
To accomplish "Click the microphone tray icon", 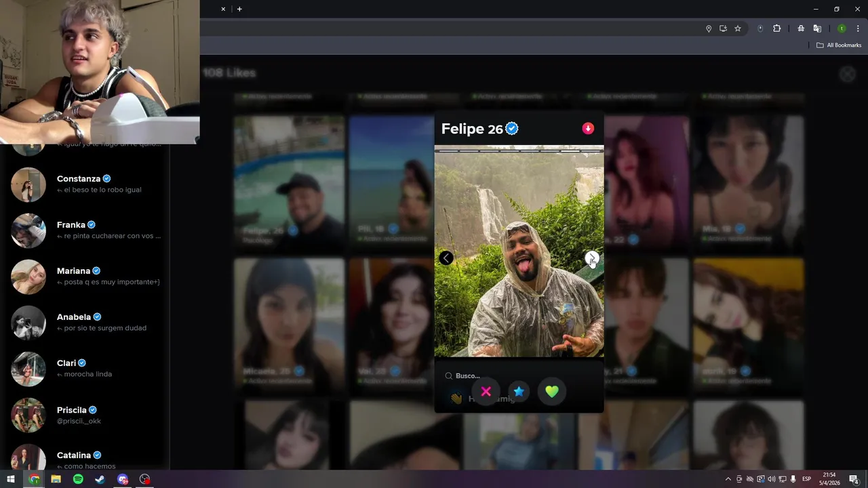I will (793, 479).
